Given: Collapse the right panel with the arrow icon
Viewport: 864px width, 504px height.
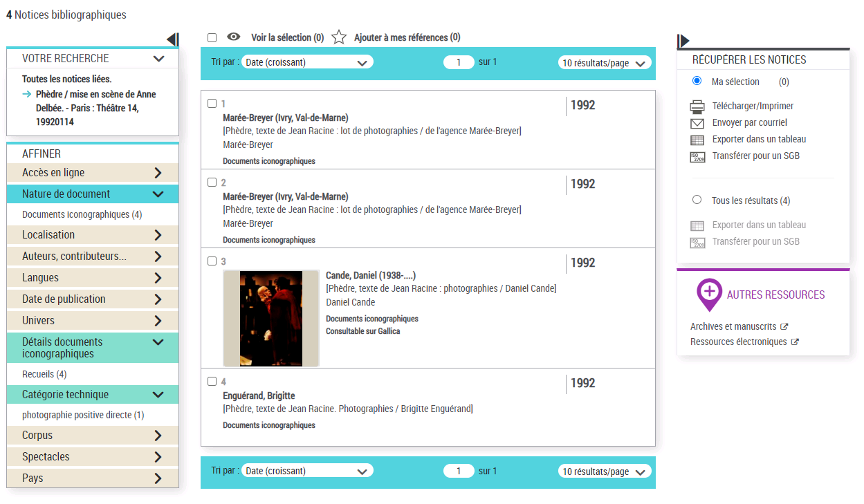Looking at the screenshot, I should click(683, 41).
